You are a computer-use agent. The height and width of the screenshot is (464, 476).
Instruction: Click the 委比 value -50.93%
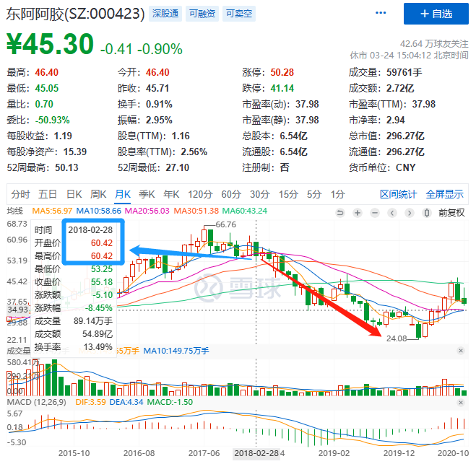click(52, 120)
